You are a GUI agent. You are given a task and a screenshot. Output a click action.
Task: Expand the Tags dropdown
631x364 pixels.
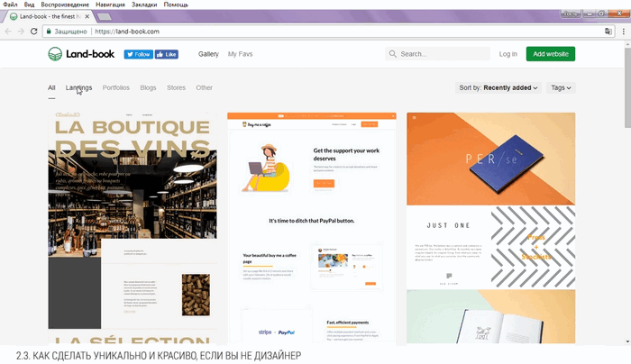(561, 87)
